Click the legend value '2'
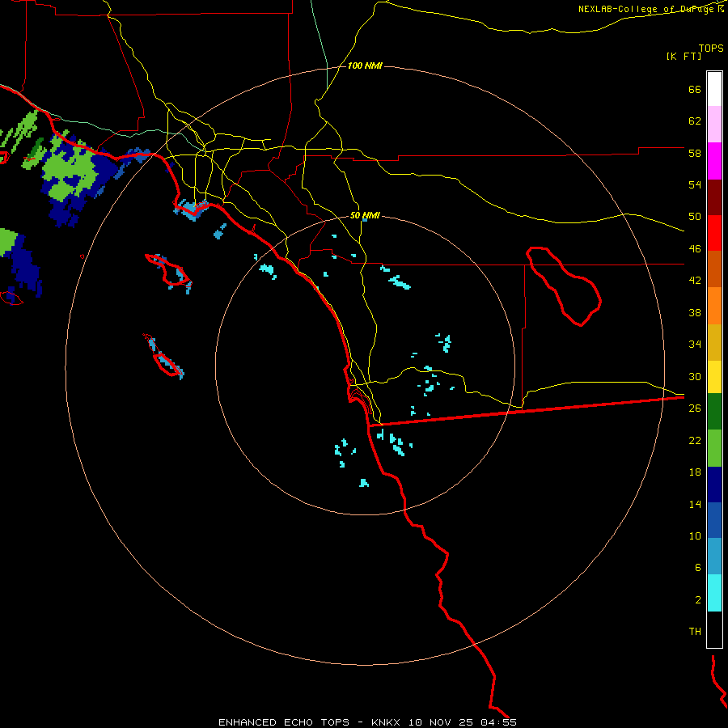This screenshot has height=728, width=728. point(698,599)
